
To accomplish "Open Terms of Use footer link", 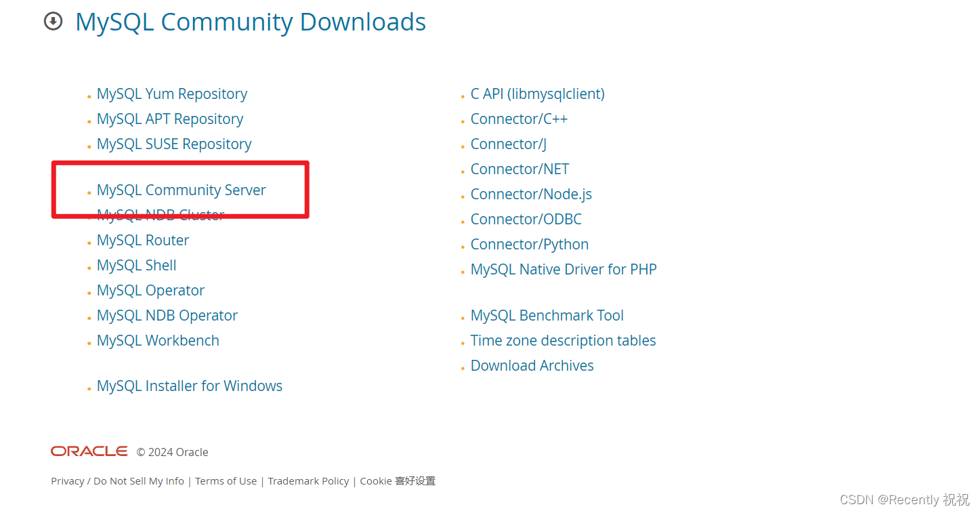I will point(226,481).
